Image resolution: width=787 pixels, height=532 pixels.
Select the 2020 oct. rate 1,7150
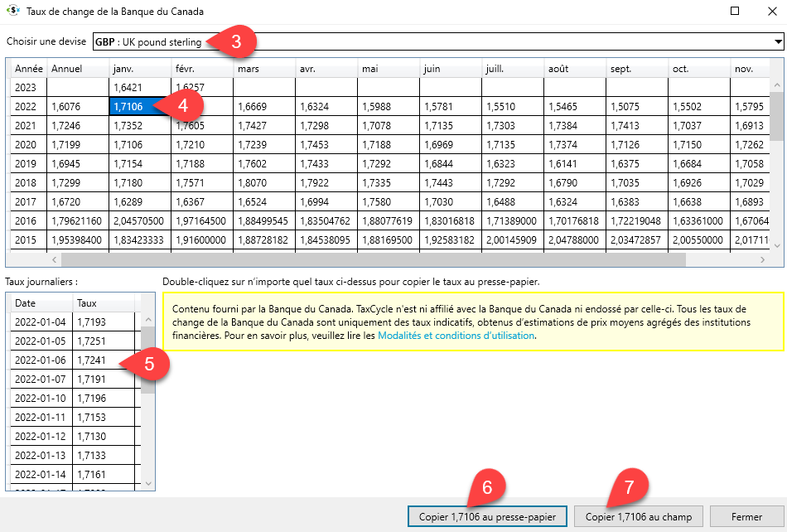click(x=700, y=144)
